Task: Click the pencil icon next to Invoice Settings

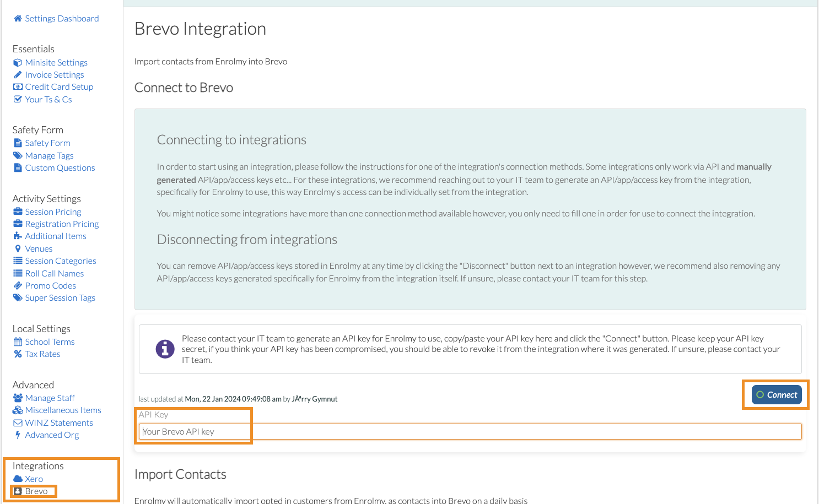Action: tap(18, 75)
